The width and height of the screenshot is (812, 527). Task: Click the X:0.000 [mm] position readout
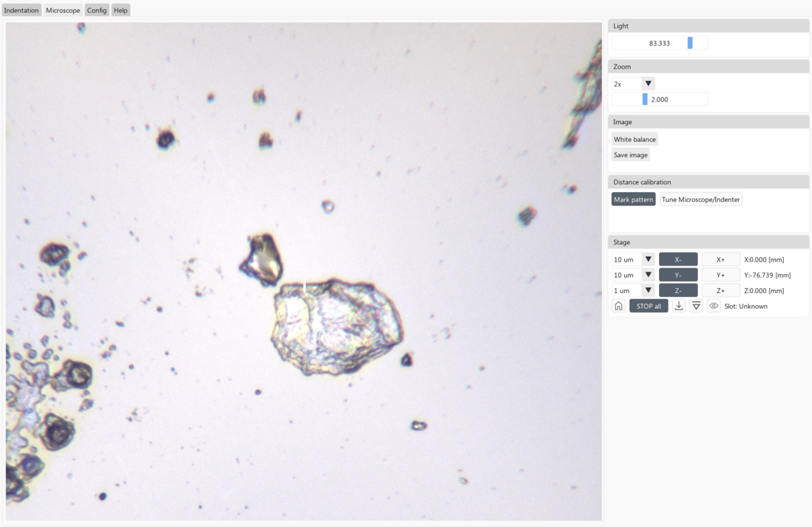pos(765,259)
